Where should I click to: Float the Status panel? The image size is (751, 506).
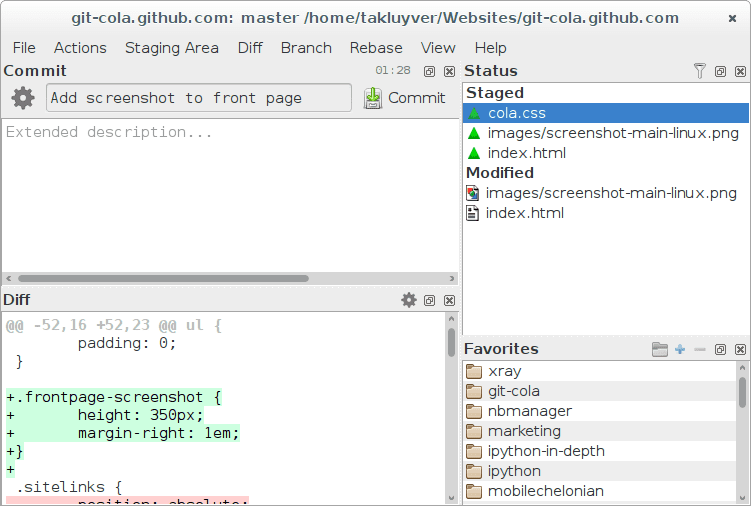pos(720,71)
